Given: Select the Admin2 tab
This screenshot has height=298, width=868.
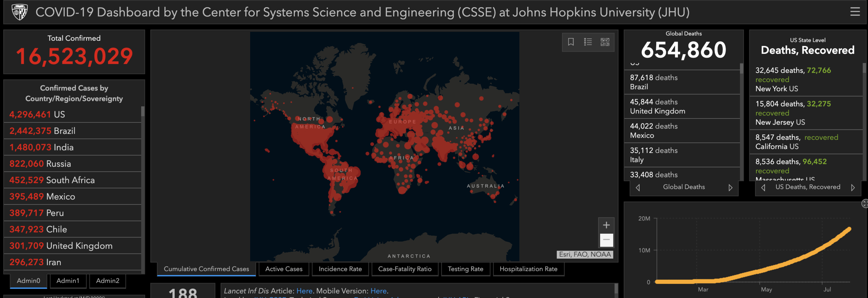Looking at the screenshot, I should pyautogui.click(x=108, y=281).
